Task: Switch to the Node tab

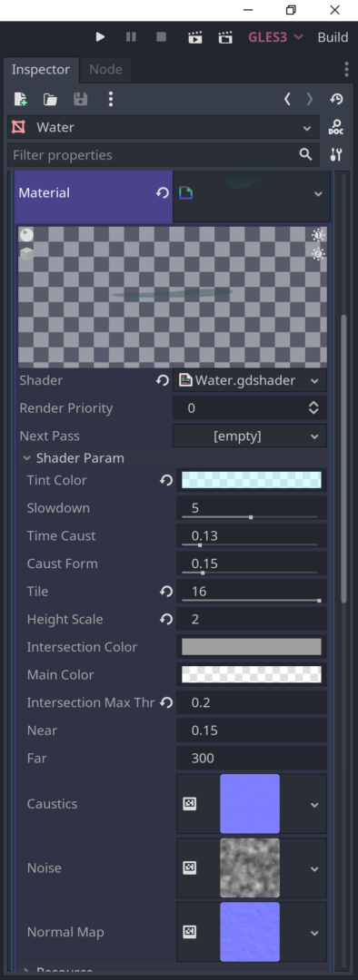Action: tap(105, 69)
